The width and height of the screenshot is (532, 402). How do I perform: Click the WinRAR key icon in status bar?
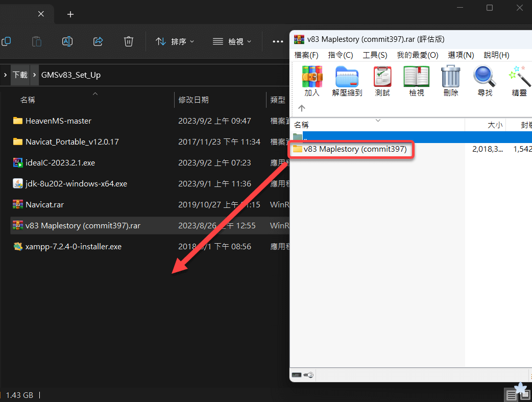click(308, 375)
